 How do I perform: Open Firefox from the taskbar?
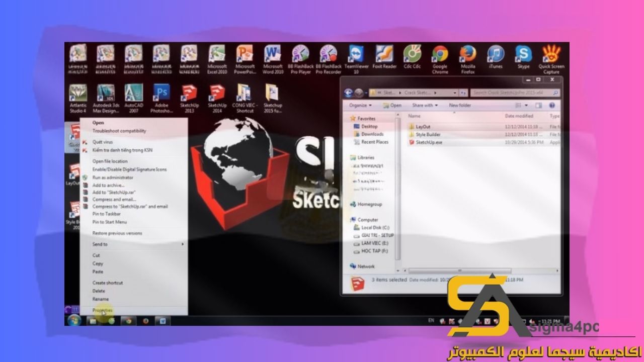[145, 320]
